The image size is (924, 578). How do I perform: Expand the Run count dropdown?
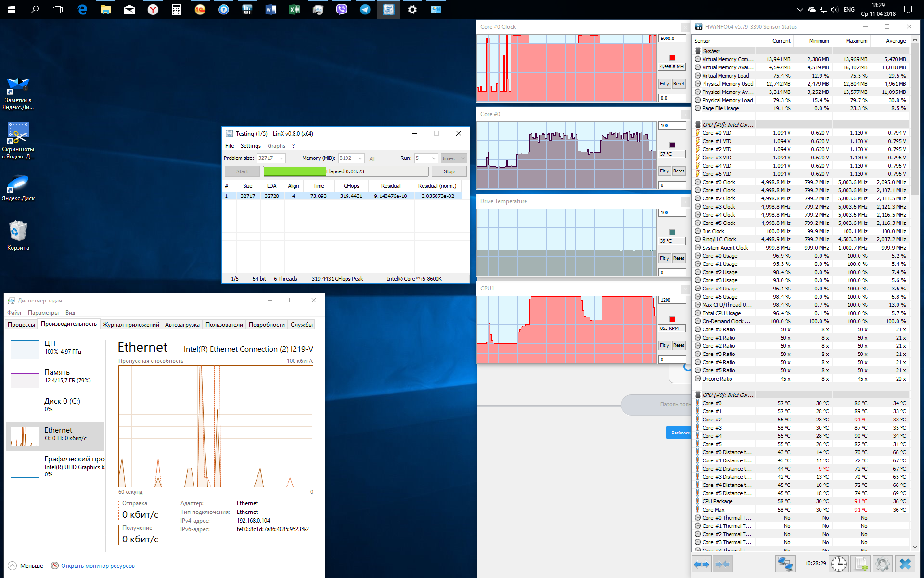(434, 158)
